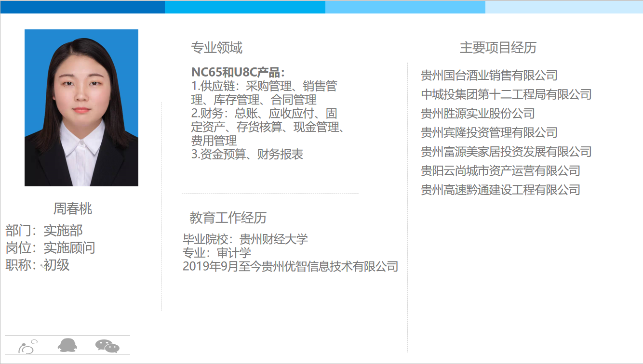The image size is (643, 364).
Task: Click the 部门：实施部 text line
Action: [44, 231]
